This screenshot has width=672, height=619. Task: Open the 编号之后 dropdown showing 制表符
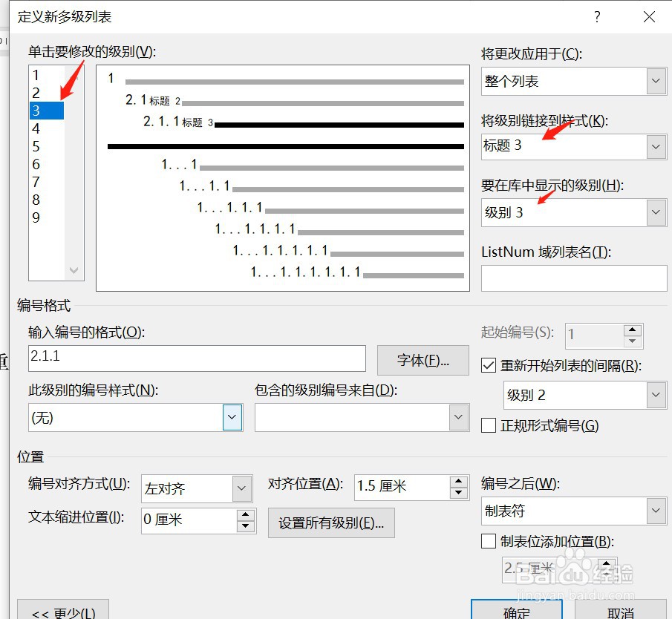655,511
